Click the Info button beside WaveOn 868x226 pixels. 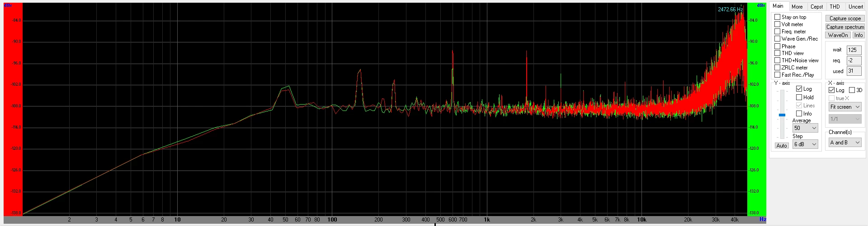tap(859, 35)
